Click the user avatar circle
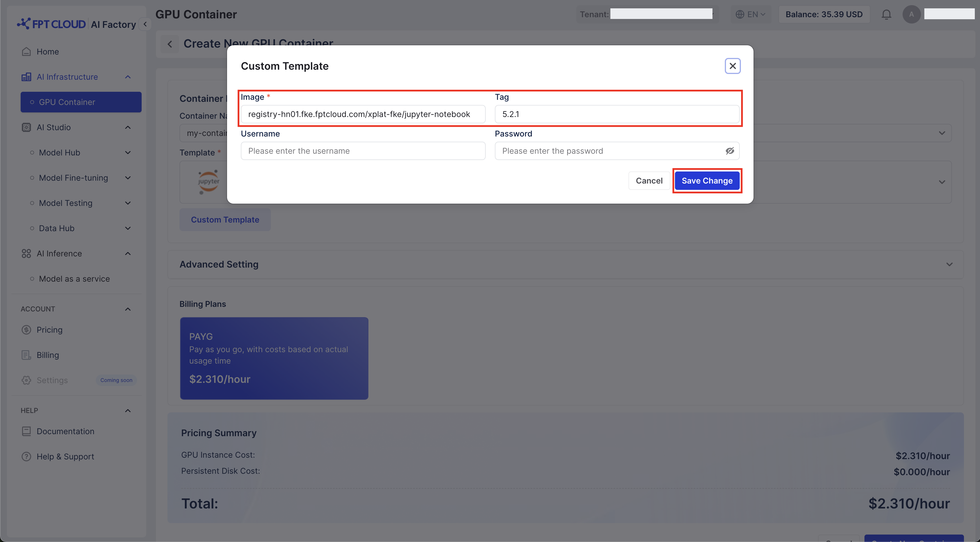 911,14
